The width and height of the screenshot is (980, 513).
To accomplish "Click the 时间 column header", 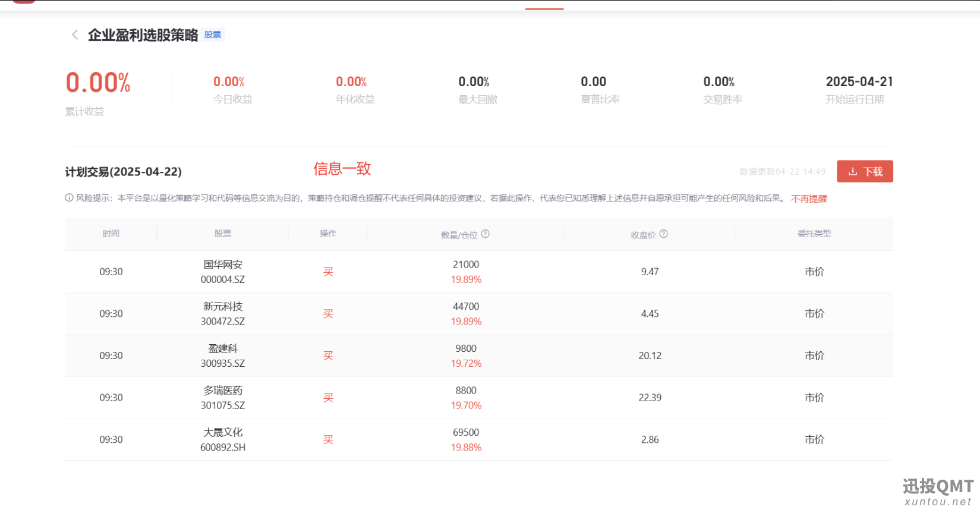I will [111, 234].
